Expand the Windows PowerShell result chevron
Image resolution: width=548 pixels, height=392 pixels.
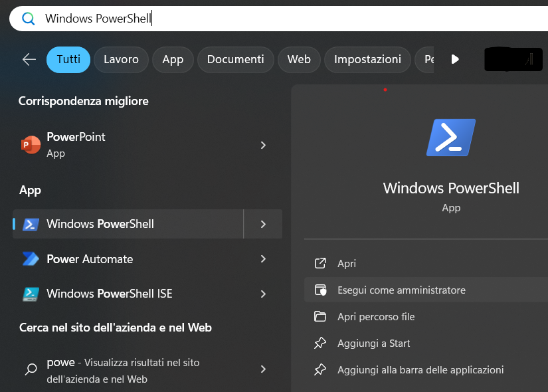(x=263, y=224)
